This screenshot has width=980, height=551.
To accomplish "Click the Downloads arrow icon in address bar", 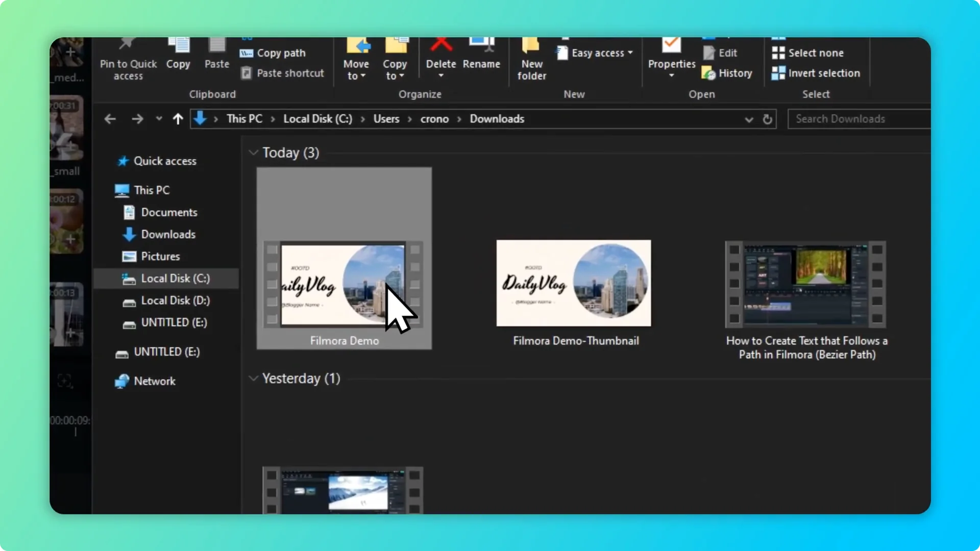I will pyautogui.click(x=200, y=118).
